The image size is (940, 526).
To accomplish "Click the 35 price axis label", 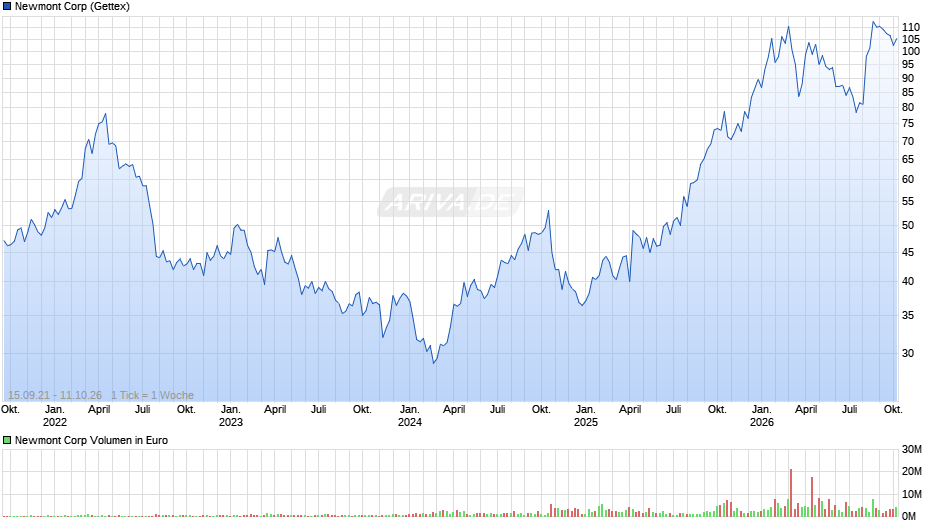I will tap(908, 315).
